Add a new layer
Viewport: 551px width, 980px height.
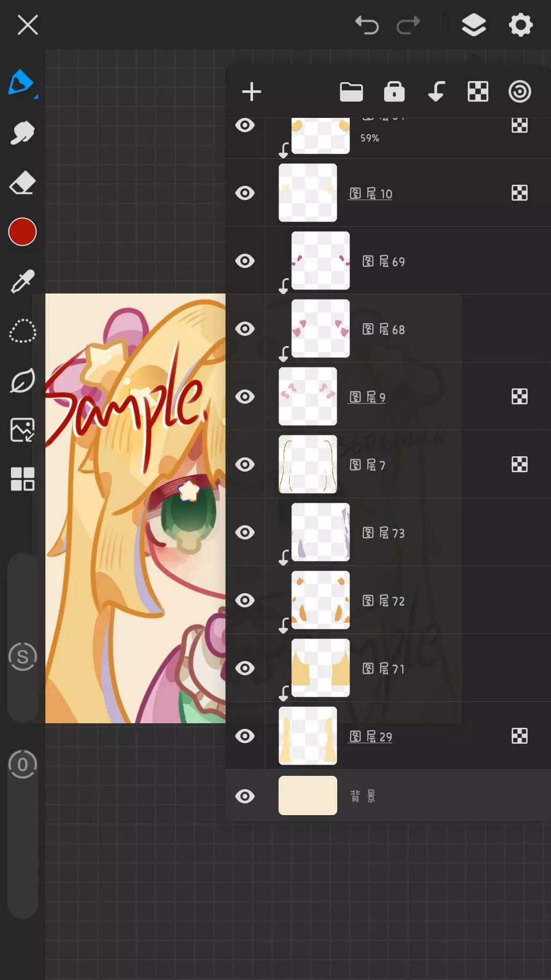[251, 92]
